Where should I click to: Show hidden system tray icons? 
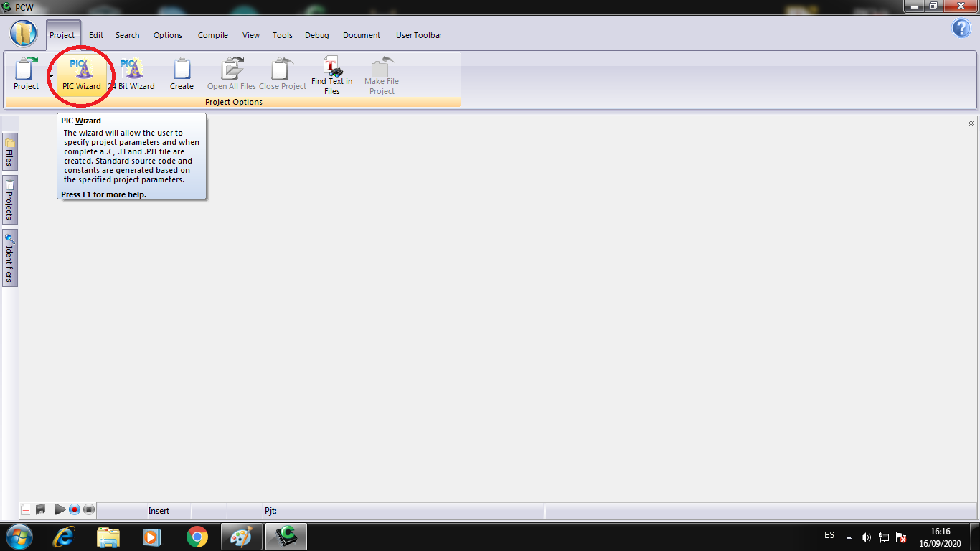tap(849, 537)
